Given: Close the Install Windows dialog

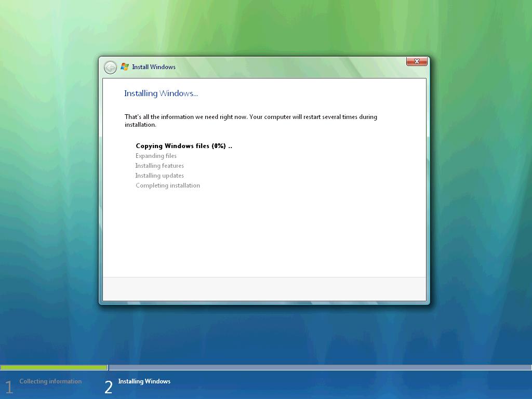Looking at the screenshot, I should pos(417,61).
